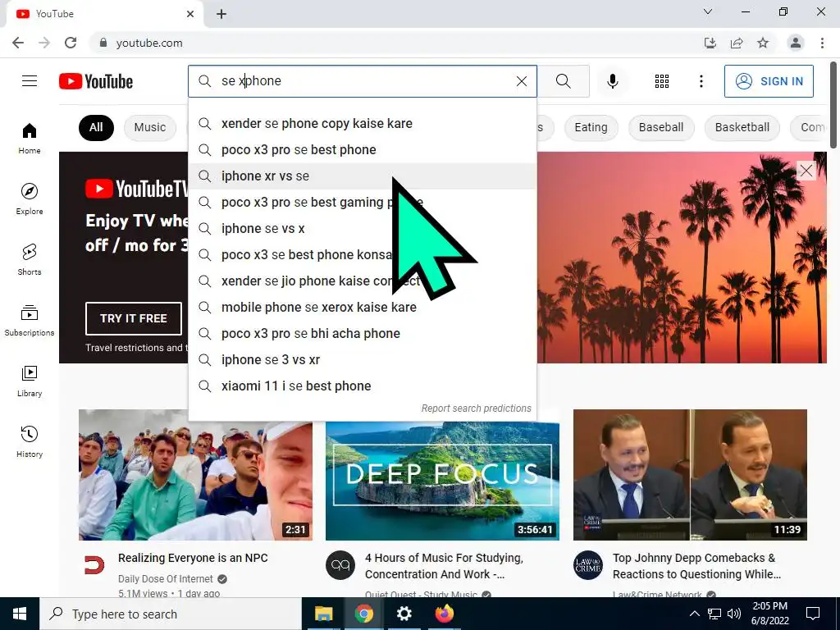Click the Law&Crime channel avatar
Viewport: 840px width, 630px height.
coord(587,564)
